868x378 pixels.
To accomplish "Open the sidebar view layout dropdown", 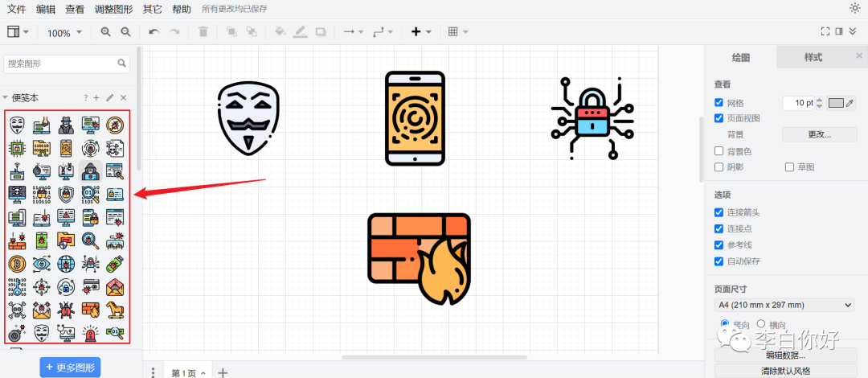I will (x=18, y=32).
